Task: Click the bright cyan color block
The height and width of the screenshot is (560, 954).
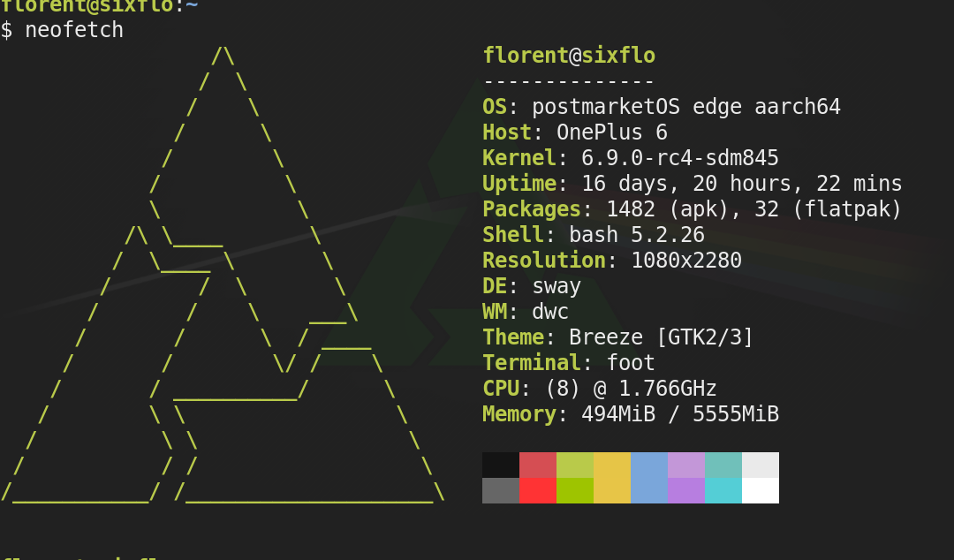Action: 723,490
